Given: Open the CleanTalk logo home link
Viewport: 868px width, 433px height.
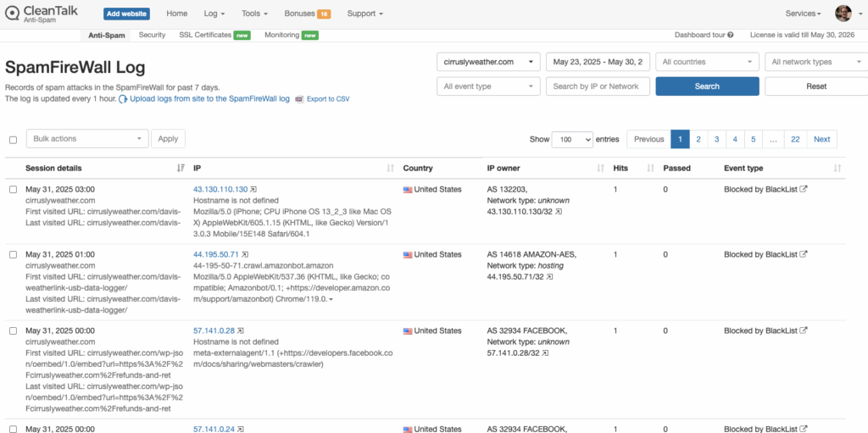Looking at the screenshot, I should (x=42, y=14).
